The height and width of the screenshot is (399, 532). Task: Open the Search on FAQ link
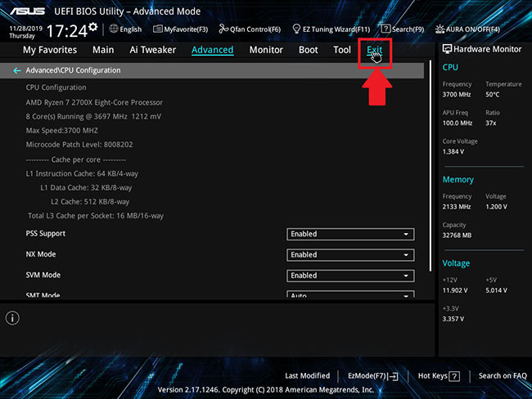click(x=503, y=376)
